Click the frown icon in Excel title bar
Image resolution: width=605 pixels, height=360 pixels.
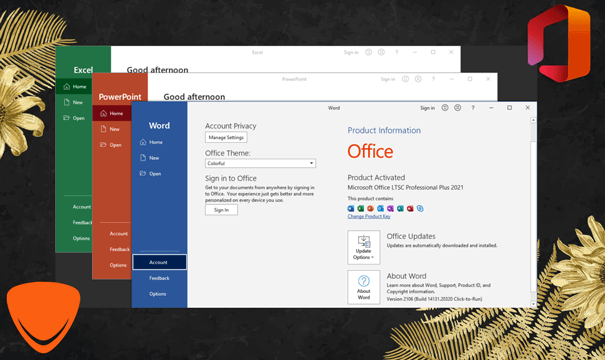point(381,52)
